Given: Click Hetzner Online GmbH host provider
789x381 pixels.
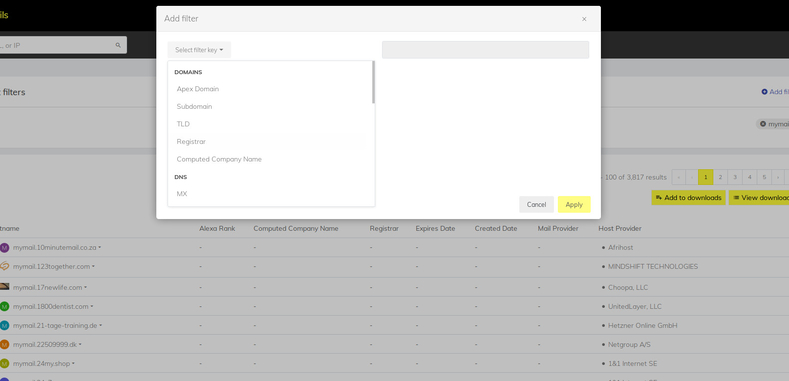Looking at the screenshot, I should [x=643, y=326].
